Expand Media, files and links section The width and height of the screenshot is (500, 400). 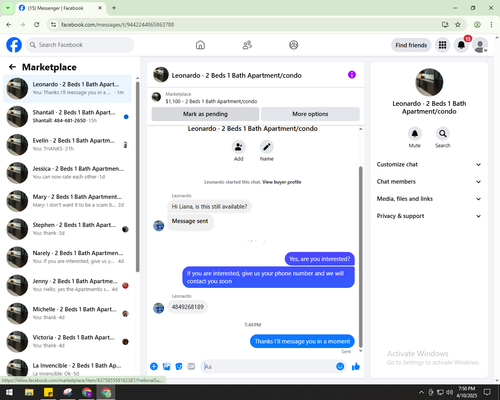tap(429, 199)
